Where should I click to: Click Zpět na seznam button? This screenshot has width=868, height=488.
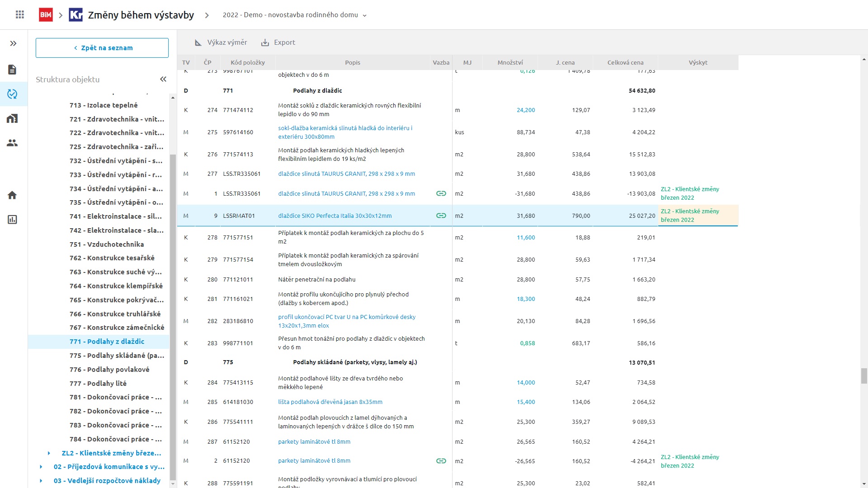102,48
